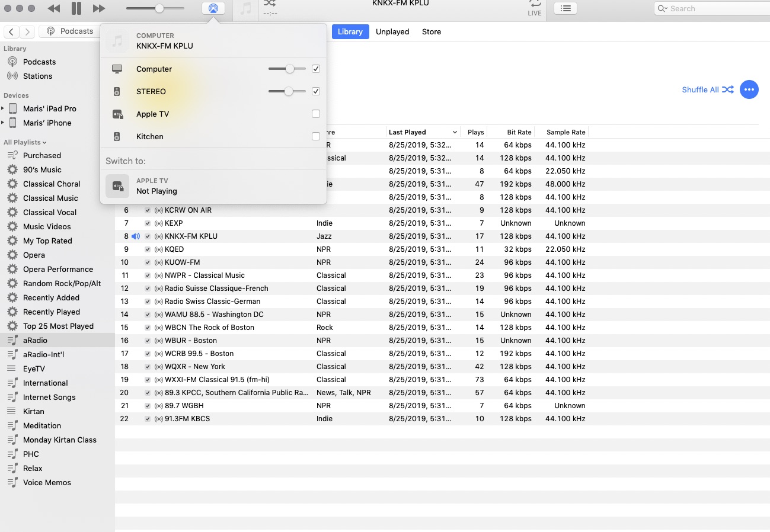Uncheck the KQED station checkbox
The image size is (770, 532).
148,249
